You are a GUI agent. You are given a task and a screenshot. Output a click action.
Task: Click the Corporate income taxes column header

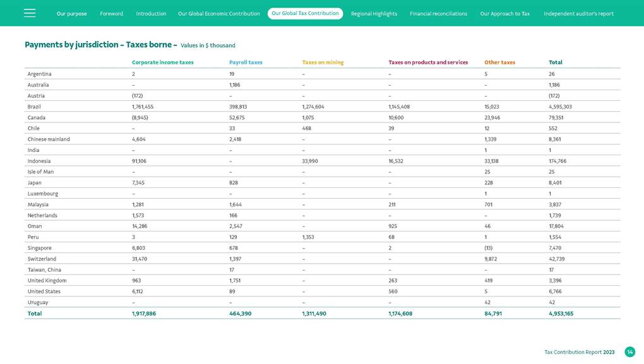click(162, 62)
